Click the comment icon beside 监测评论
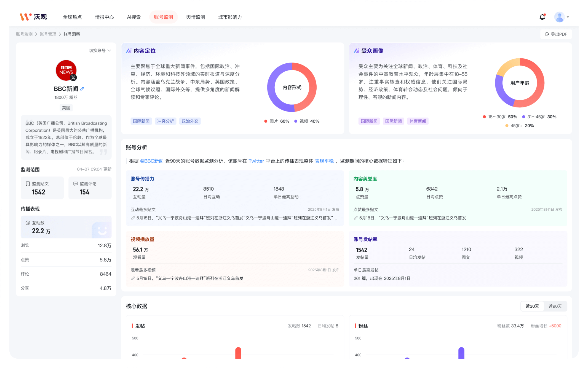 [x=76, y=184]
